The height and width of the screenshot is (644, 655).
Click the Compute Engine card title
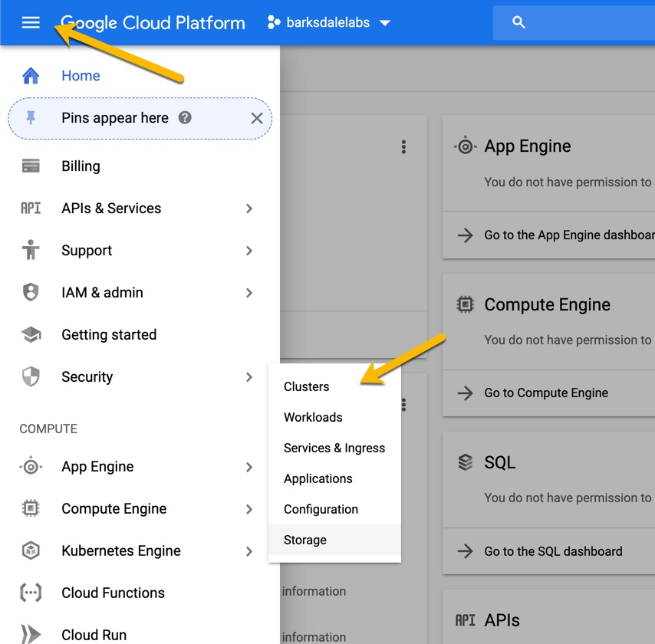coord(547,305)
